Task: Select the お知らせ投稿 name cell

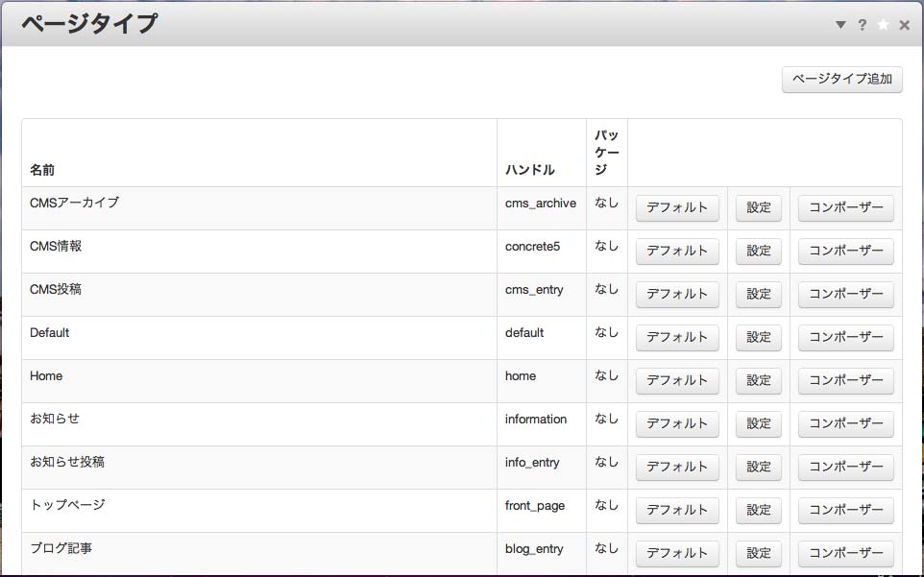Action: pyautogui.click(x=259, y=468)
